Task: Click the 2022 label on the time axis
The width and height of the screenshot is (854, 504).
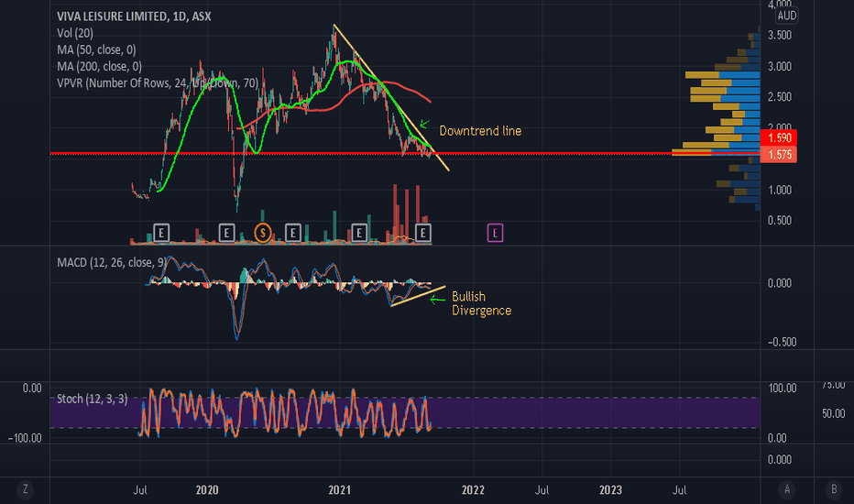Action: point(473,490)
